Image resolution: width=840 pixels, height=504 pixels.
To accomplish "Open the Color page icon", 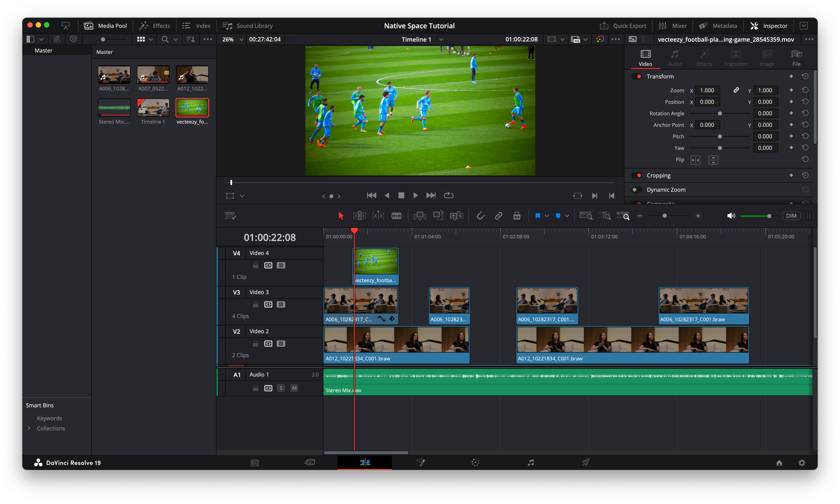I will pyautogui.click(x=475, y=462).
